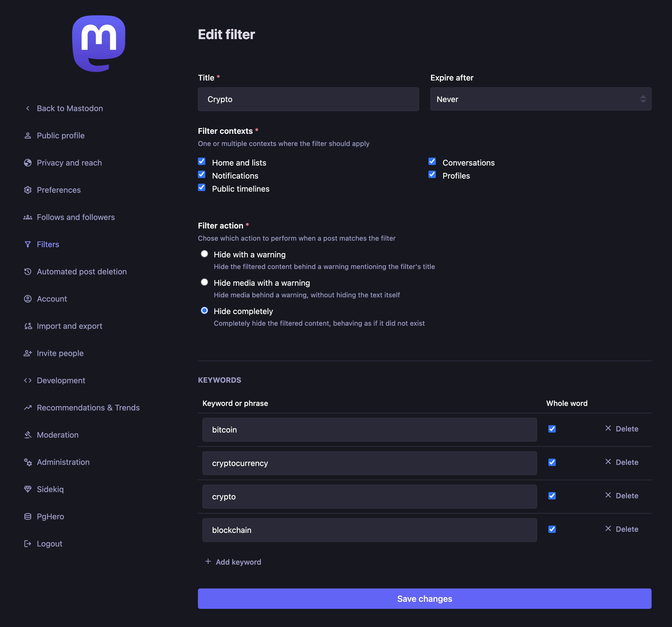Click the Crypto title input field
This screenshot has height=627, width=672.
308,99
